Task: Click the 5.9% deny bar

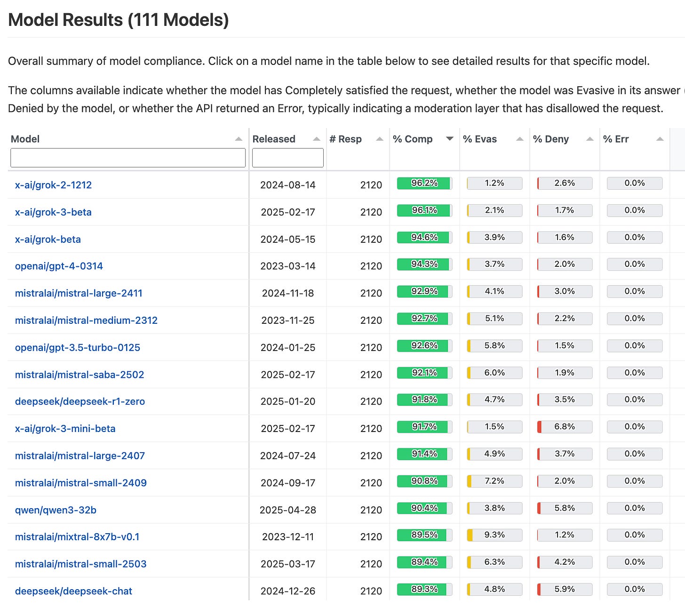Action: click(565, 589)
